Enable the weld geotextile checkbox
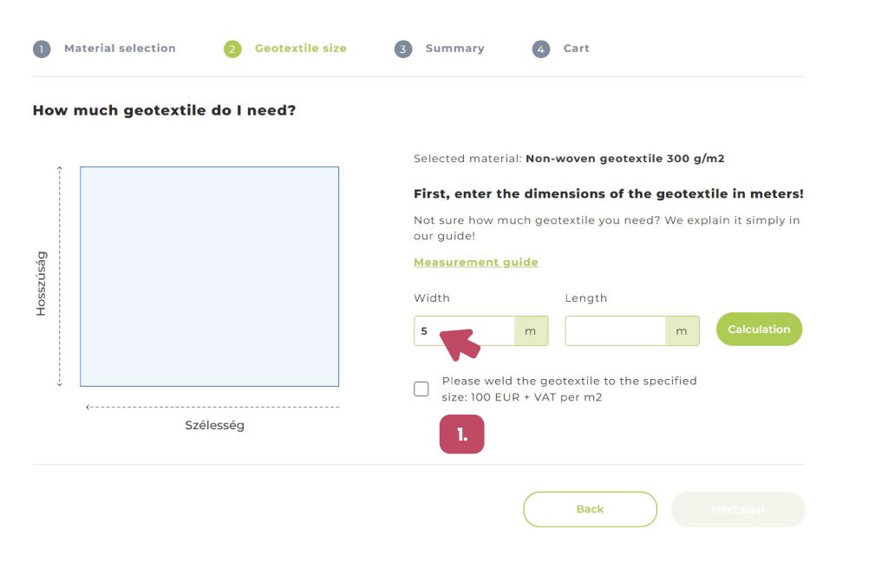Viewport: 888px width, 588px height. (x=421, y=389)
